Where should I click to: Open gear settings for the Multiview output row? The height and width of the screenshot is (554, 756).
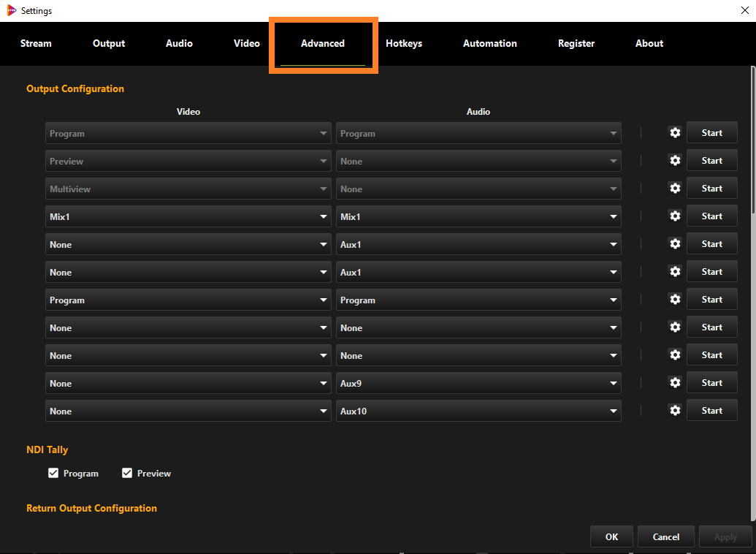click(675, 189)
